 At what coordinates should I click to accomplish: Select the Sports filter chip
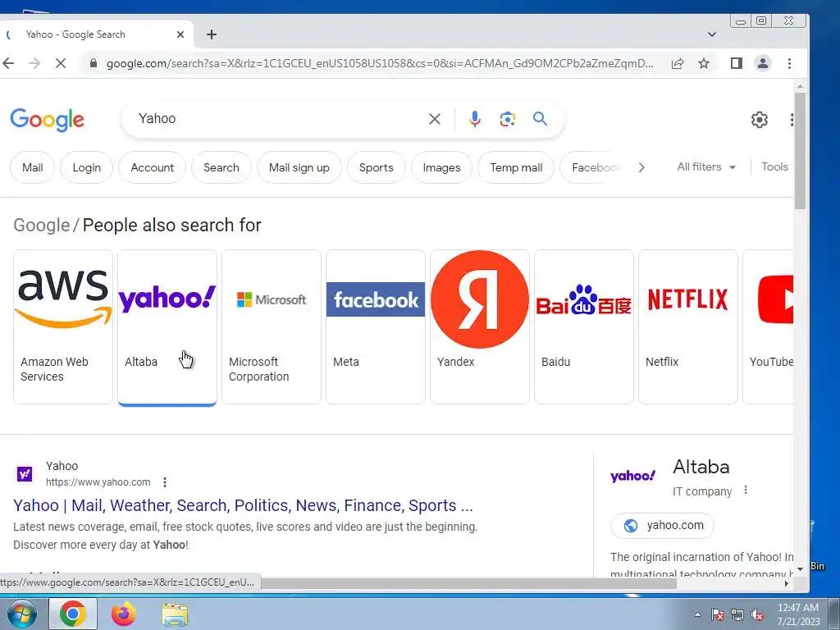pos(376,167)
